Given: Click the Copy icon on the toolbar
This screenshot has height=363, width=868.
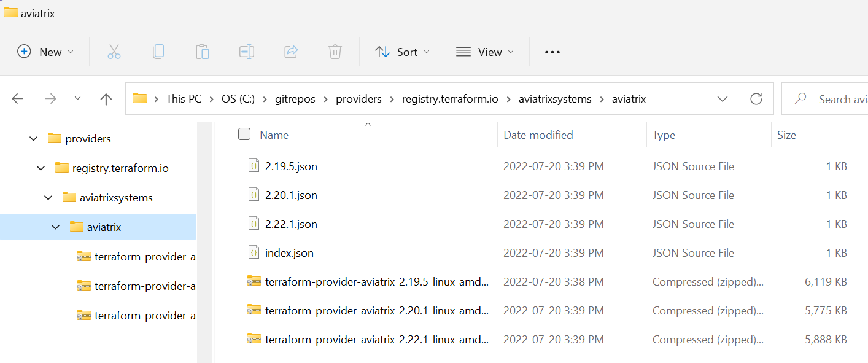Looking at the screenshot, I should click(x=158, y=52).
